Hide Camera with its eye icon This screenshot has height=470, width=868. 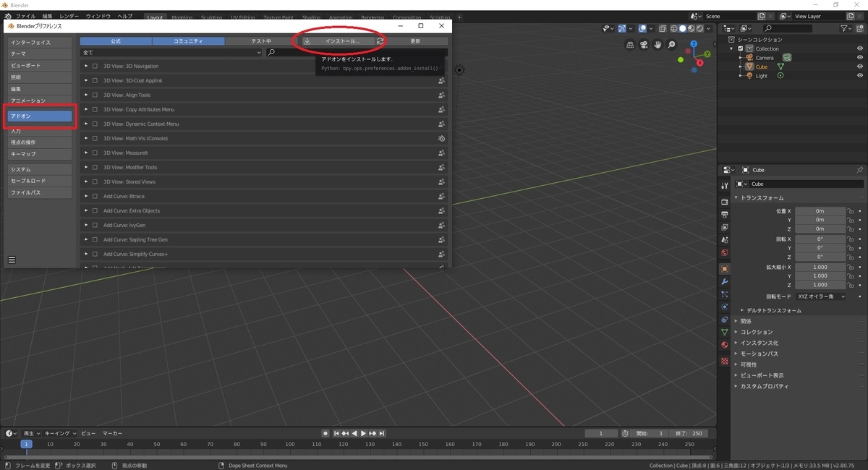click(x=860, y=57)
